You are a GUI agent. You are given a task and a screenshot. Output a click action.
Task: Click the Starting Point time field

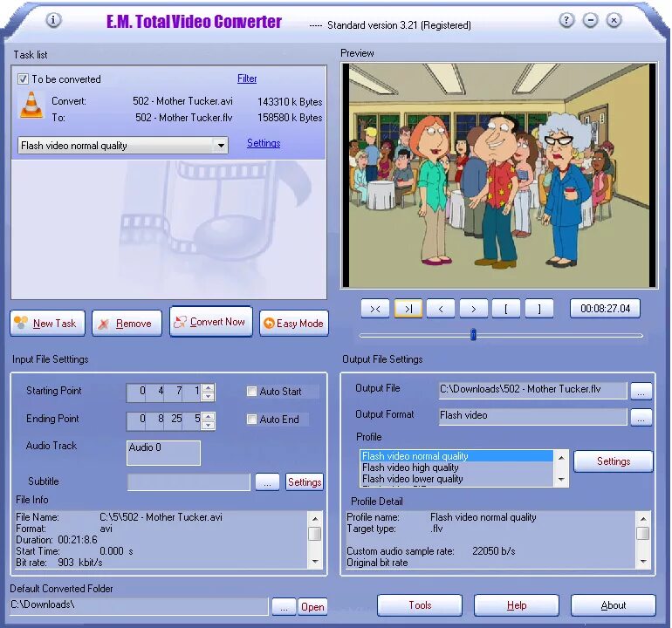pyautogui.click(x=164, y=392)
